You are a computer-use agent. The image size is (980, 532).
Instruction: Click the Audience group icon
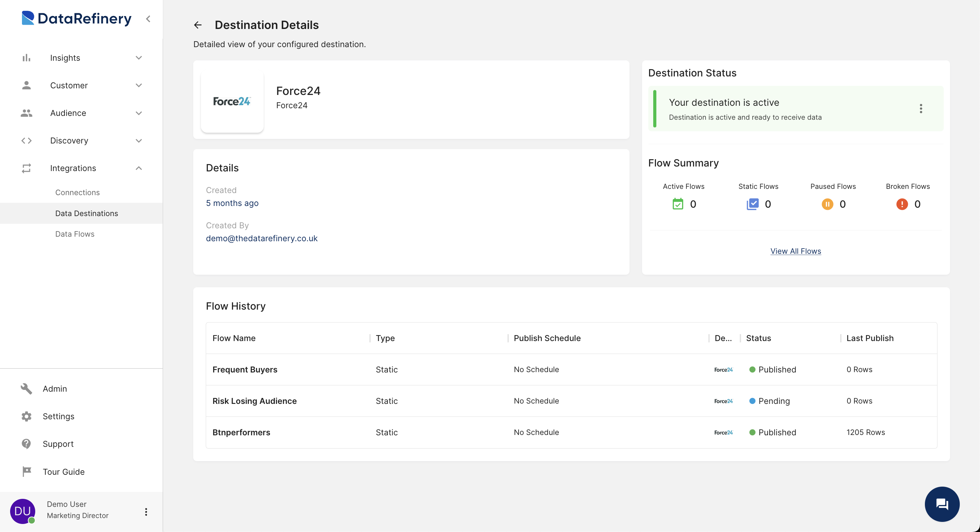pyautogui.click(x=26, y=113)
